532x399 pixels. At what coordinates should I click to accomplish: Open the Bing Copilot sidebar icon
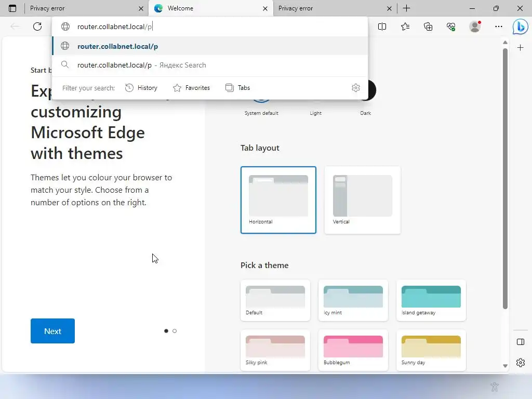pos(520,26)
